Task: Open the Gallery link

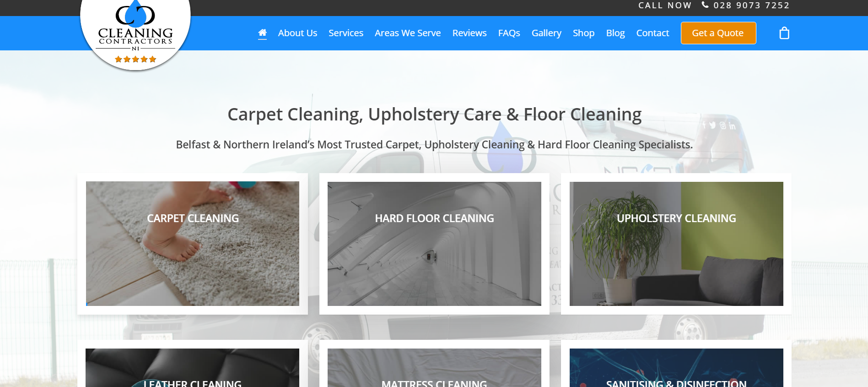Action: pos(546,33)
